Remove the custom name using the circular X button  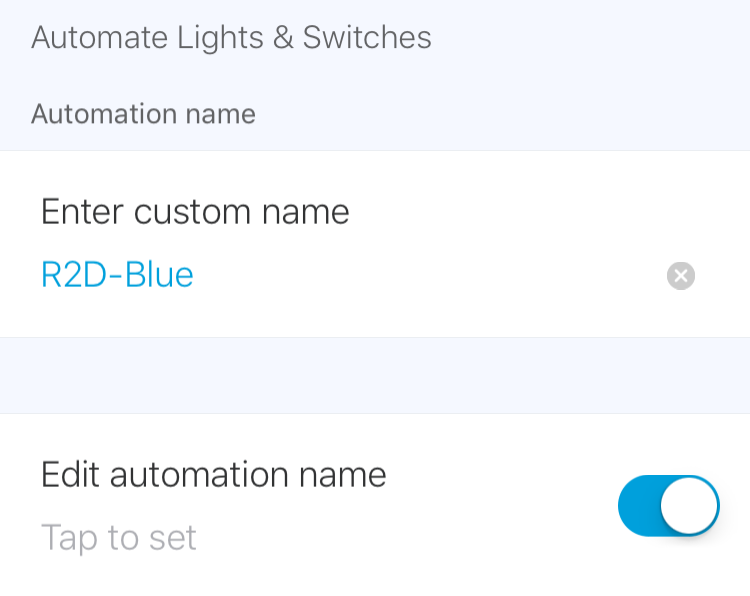pos(681,276)
